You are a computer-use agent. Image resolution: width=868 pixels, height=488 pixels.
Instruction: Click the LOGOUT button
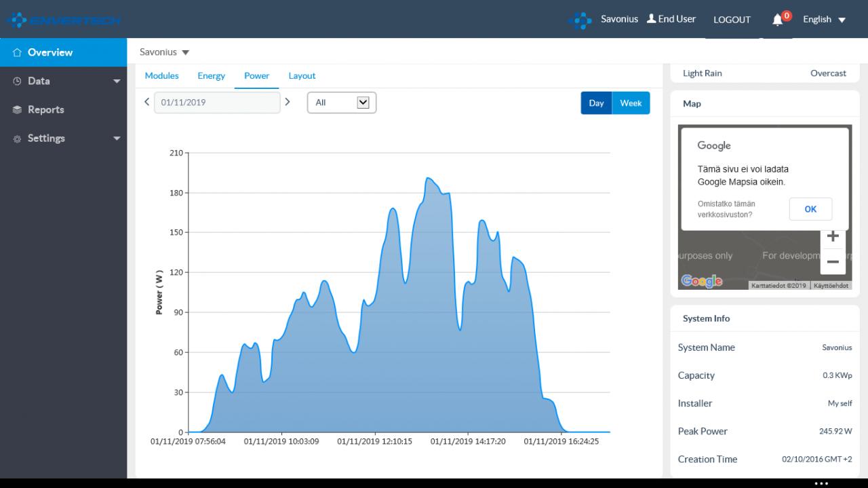point(732,20)
